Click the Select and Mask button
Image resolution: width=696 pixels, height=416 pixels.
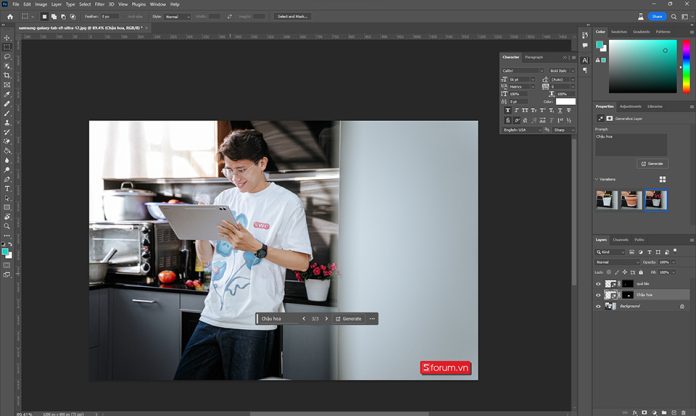[x=293, y=16]
